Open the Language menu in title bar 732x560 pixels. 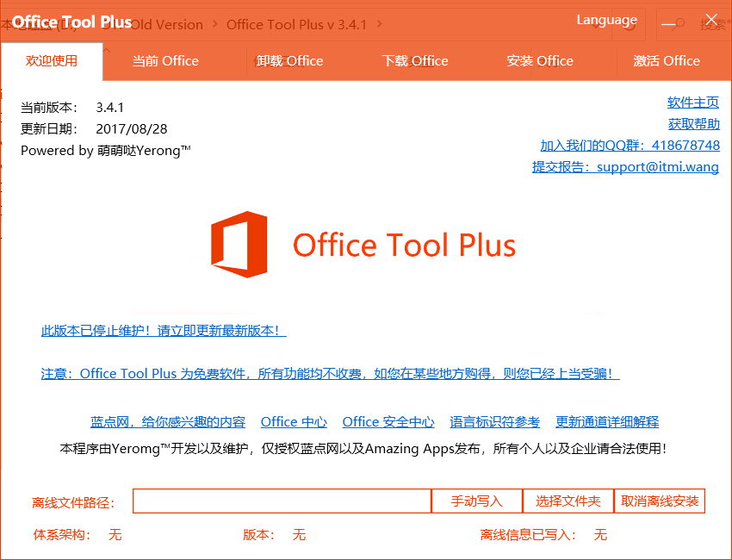click(x=606, y=21)
